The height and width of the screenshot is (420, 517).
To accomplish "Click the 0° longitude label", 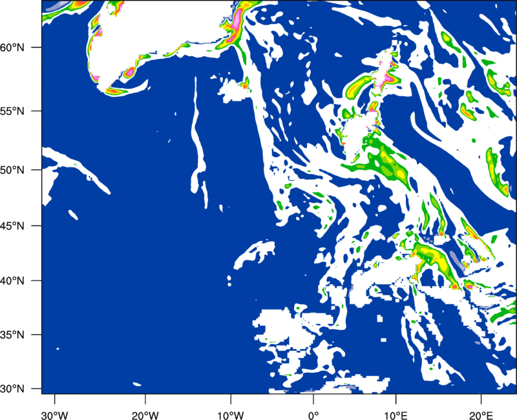I will pyautogui.click(x=313, y=415).
